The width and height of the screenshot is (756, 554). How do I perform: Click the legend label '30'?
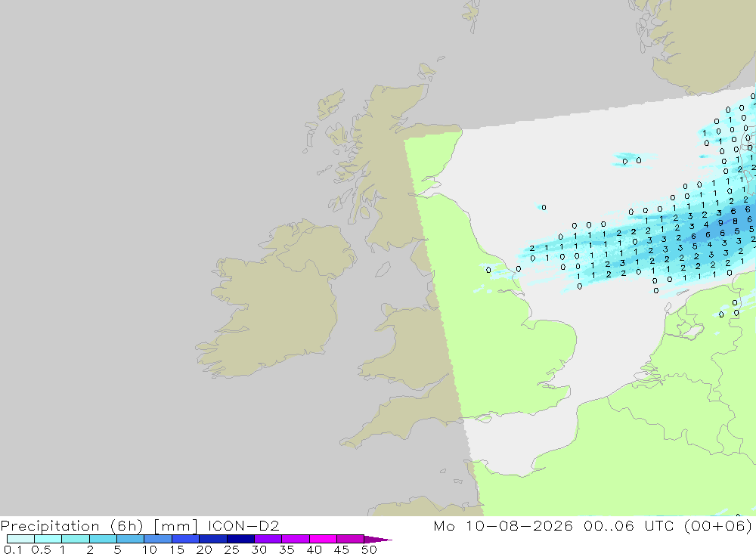pos(259,549)
